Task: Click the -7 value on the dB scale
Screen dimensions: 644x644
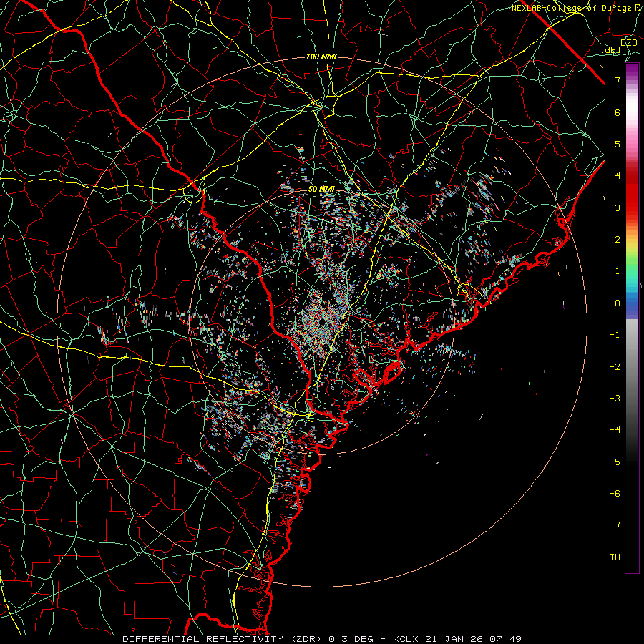Action: (x=615, y=525)
